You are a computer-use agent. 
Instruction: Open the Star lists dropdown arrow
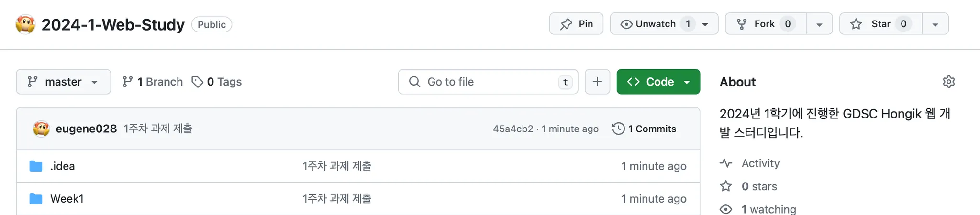point(935,24)
